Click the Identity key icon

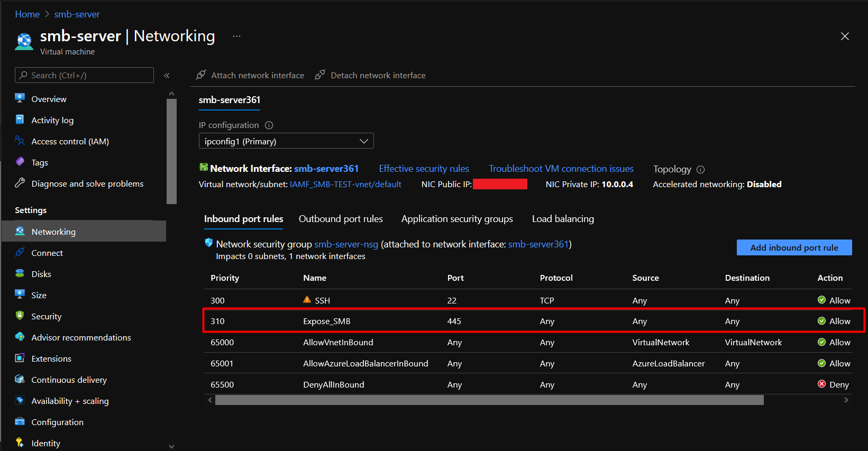20,443
